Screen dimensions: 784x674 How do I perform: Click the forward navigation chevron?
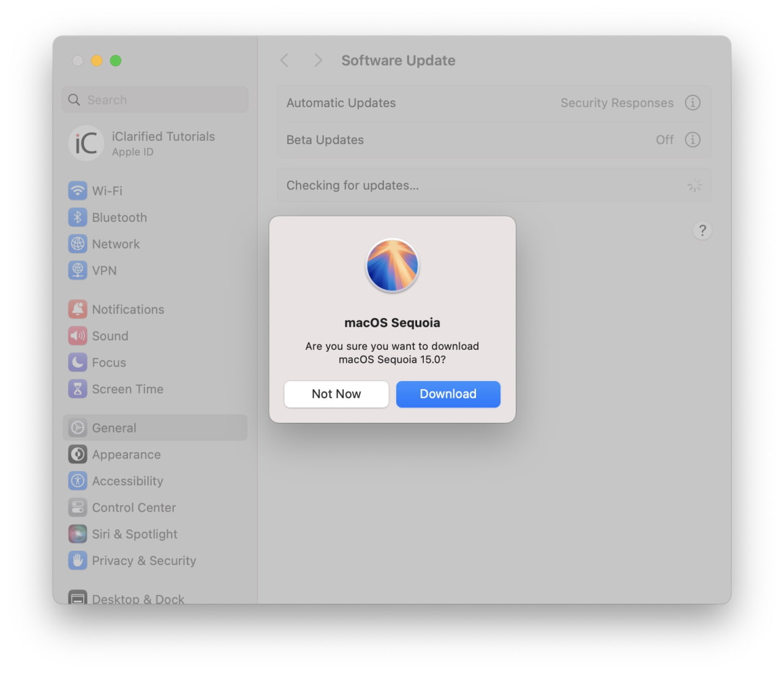tap(318, 60)
